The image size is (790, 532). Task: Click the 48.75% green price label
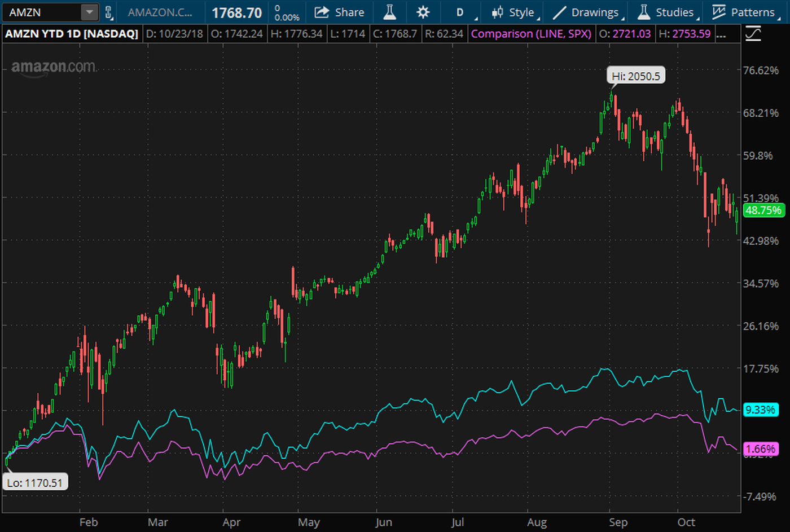tap(763, 210)
